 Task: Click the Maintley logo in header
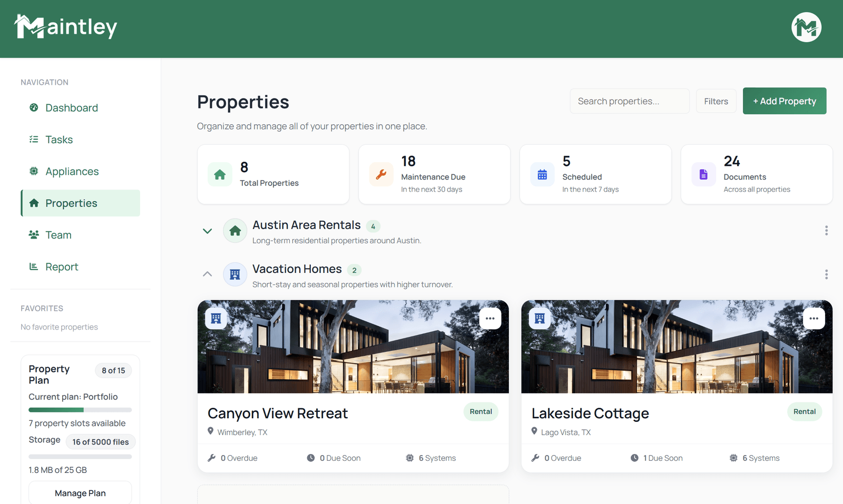[x=66, y=27]
